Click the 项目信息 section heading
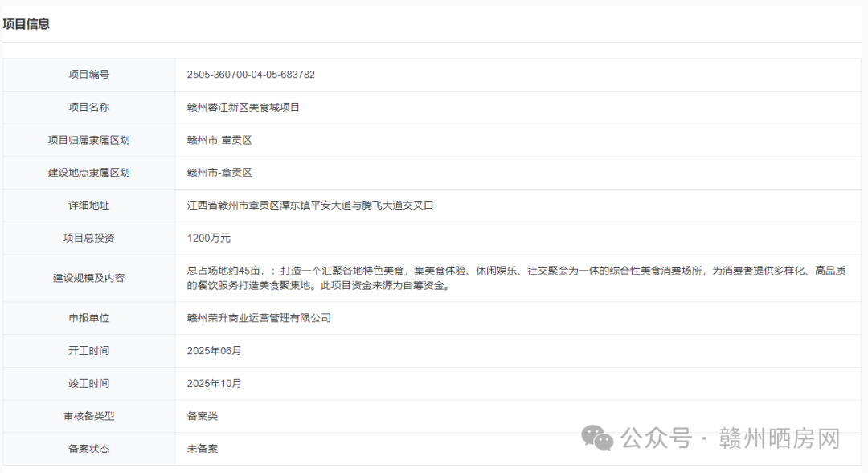This screenshot has width=868, height=473. click(26, 24)
